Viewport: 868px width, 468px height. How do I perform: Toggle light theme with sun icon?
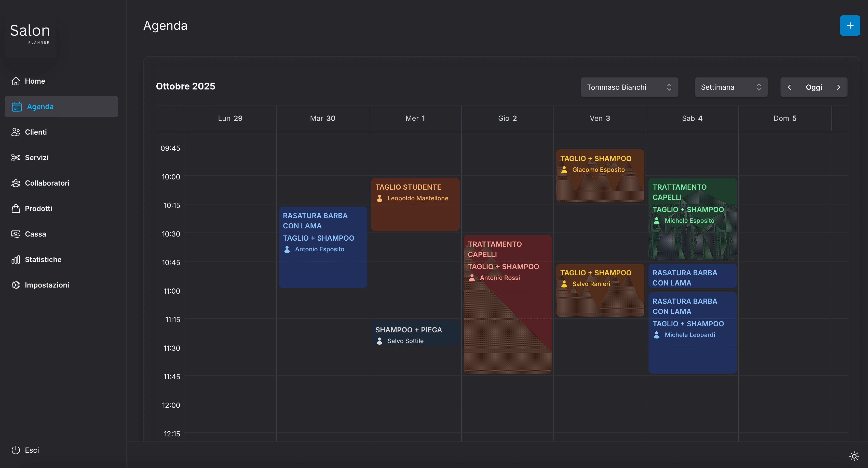pos(854,456)
